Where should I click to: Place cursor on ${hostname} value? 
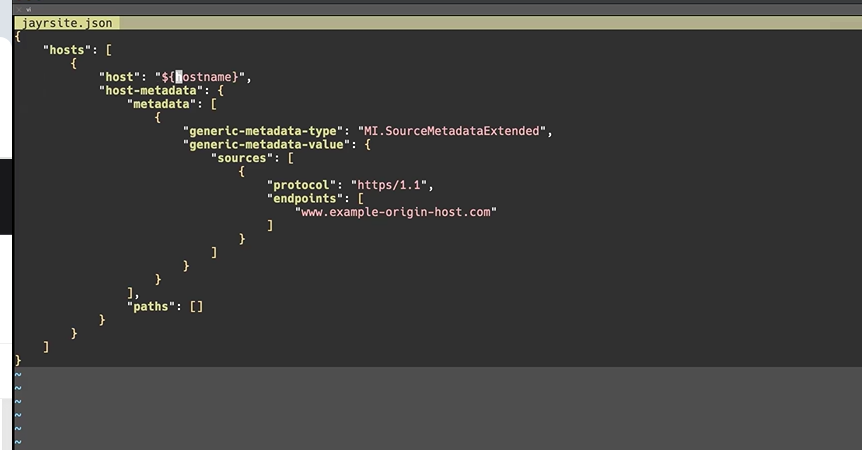click(200, 77)
